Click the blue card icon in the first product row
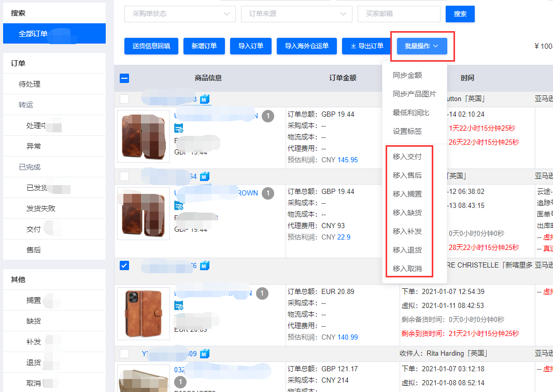 click(x=179, y=129)
